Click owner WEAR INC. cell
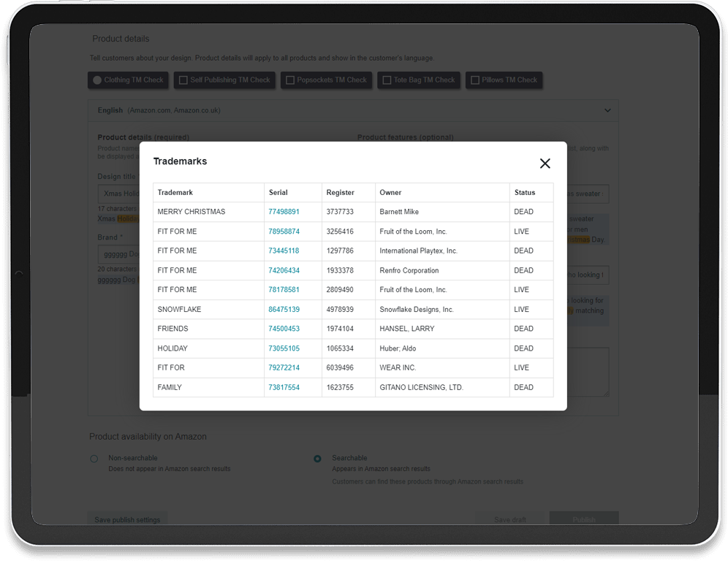Viewport: 728px width, 561px height. [442, 367]
